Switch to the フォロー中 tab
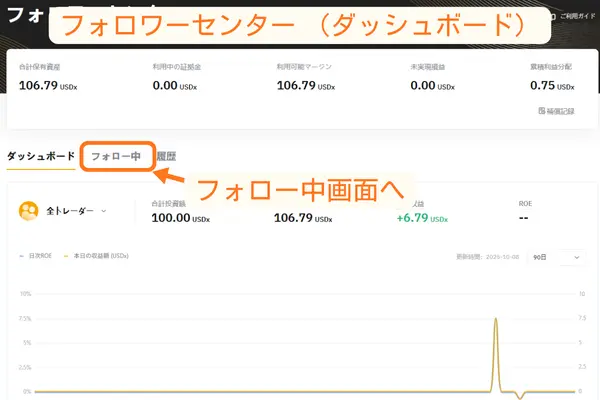Image resolution: width=600 pixels, height=400 pixels. click(x=116, y=157)
